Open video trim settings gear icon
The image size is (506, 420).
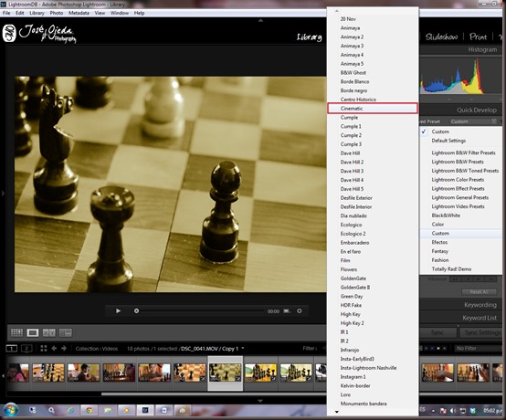pos(300,311)
